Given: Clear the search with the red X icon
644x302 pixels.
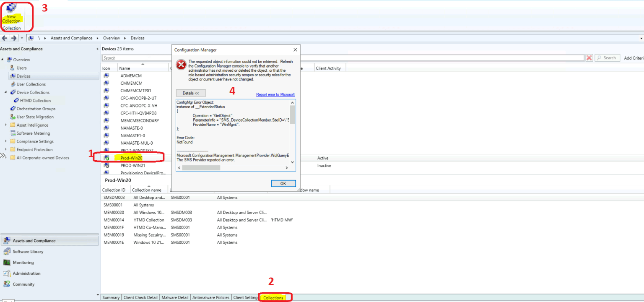Looking at the screenshot, I should (x=589, y=58).
